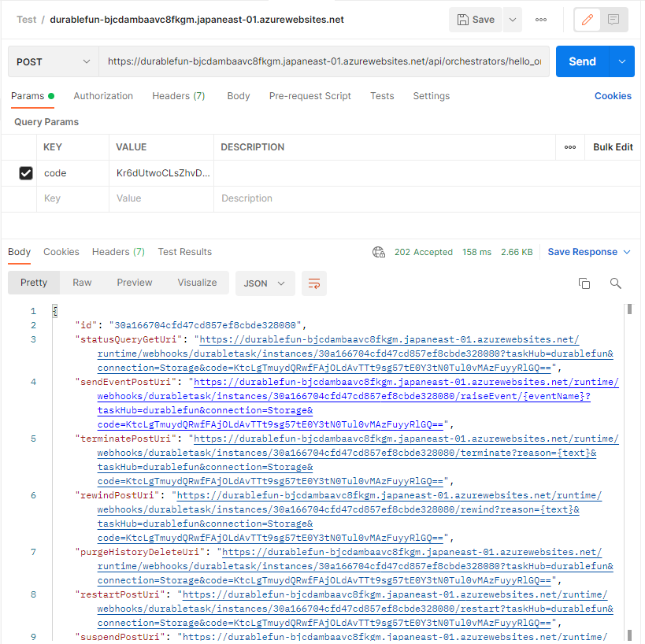Screen dimensions: 645x644
Task: Open the Save options dropdown arrow
Action: coord(513,20)
